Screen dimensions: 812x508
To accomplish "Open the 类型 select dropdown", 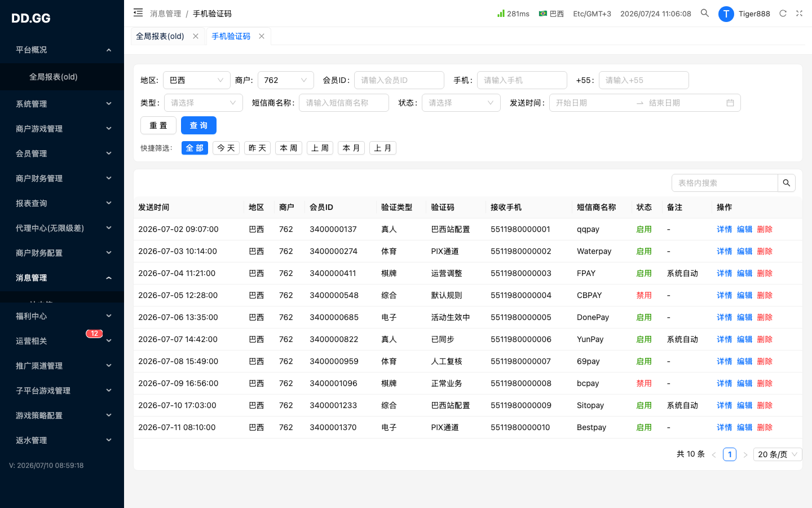I will click(204, 103).
